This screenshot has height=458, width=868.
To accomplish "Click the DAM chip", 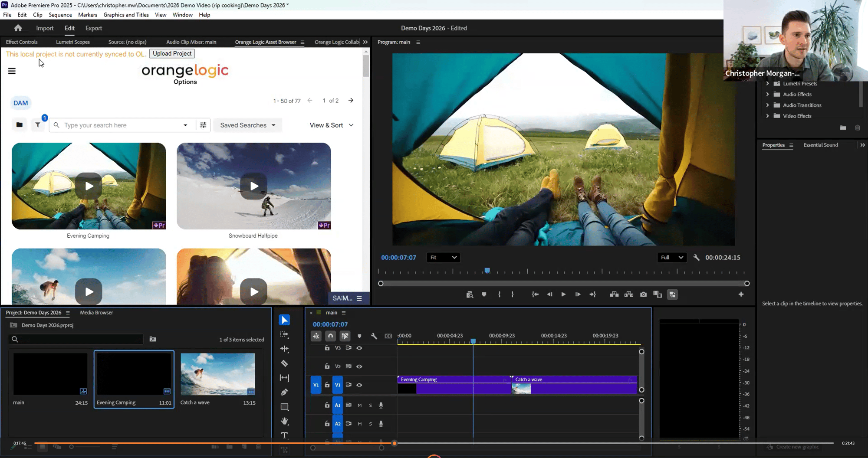I will pos(20,103).
